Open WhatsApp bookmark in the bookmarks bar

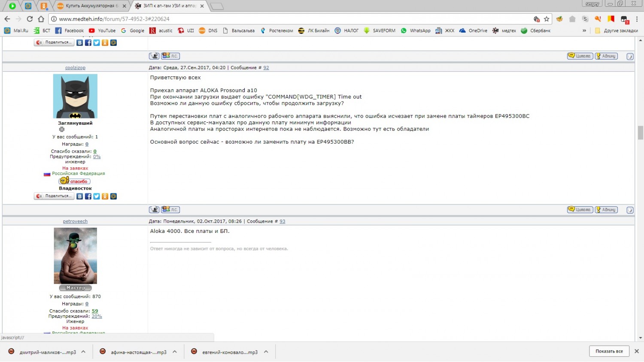pyautogui.click(x=416, y=30)
